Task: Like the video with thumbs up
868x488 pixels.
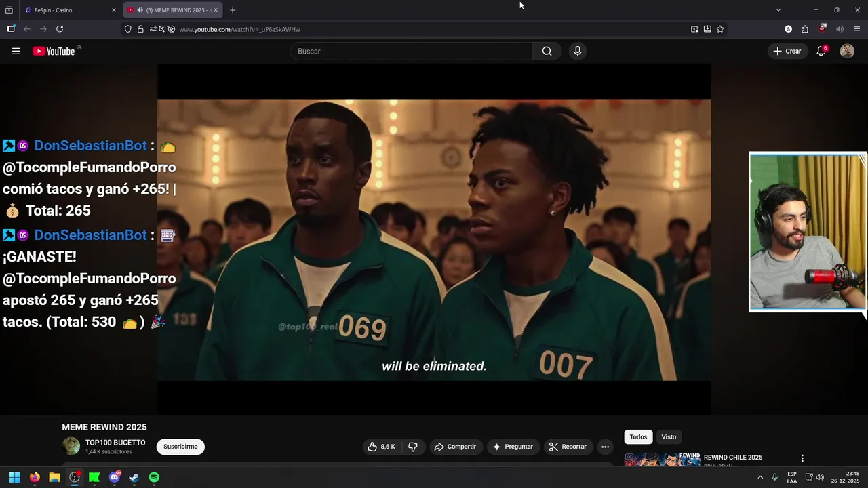Action: click(x=381, y=447)
